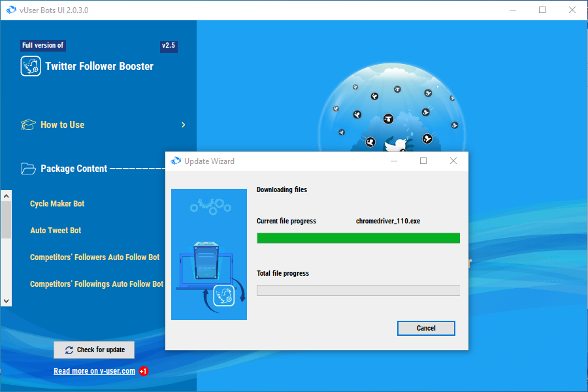
Task: Open the Read more on v-user.com link
Action: 95,371
